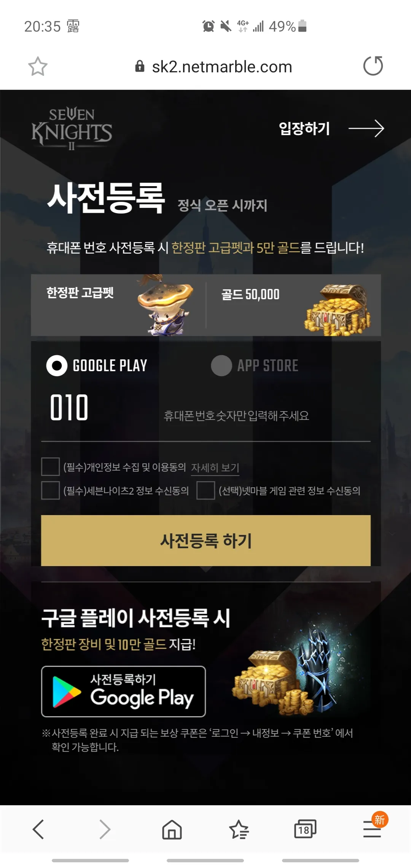Select the APP STORE radio button

[x=221, y=366]
